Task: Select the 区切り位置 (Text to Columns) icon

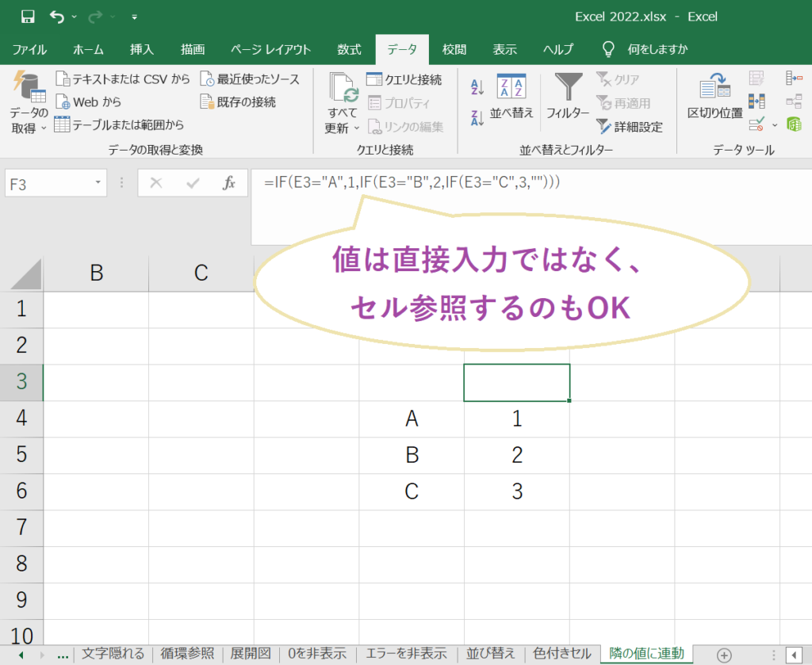Action: click(x=714, y=87)
